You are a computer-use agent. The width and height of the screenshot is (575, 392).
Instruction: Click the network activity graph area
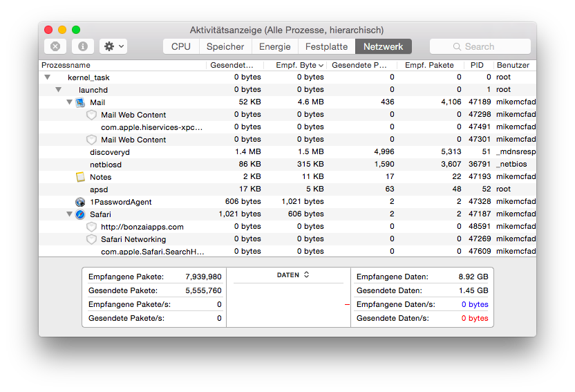[289, 304]
